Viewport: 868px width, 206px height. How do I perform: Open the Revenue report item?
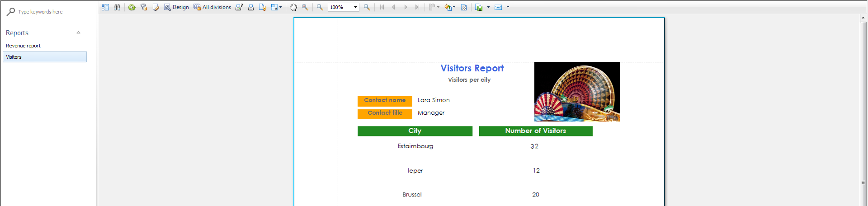pyautogui.click(x=24, y=46)
